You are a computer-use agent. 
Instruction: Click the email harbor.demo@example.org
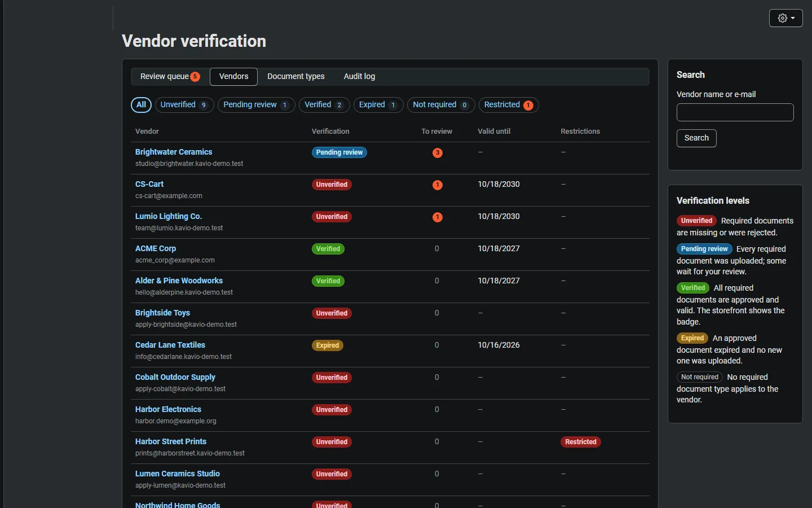click(176, 421)
